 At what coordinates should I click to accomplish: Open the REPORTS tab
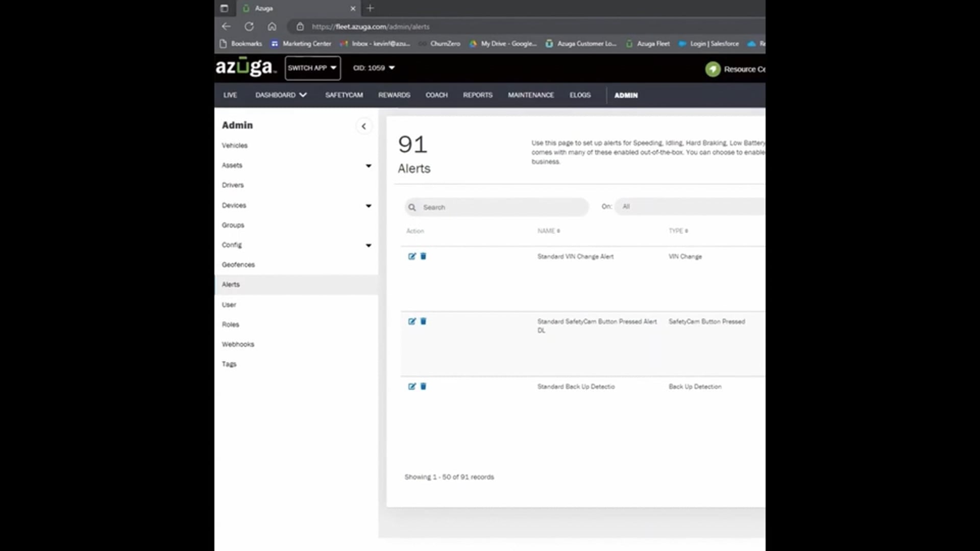pyautogui.click(x=477, y=95)
